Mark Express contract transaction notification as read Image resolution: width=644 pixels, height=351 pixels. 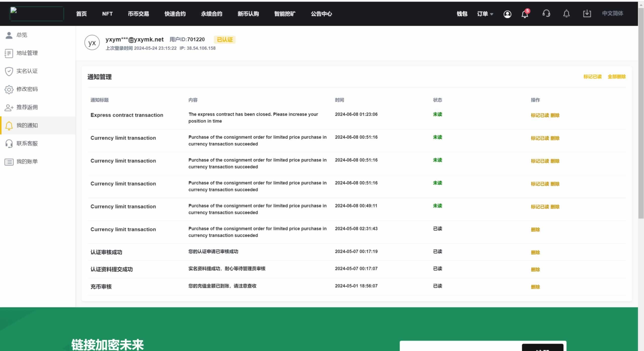(x=540, y=115)
